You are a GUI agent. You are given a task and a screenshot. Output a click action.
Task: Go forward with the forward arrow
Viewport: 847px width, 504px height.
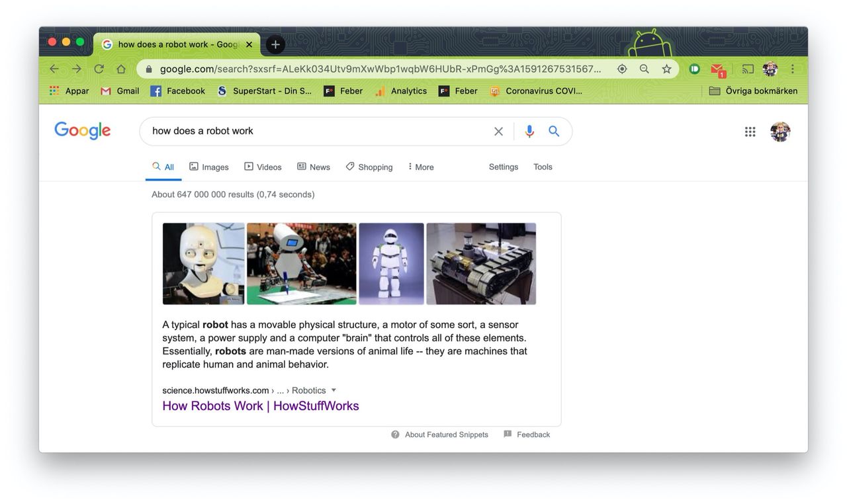pyautogui.click(x=77, y=69)
